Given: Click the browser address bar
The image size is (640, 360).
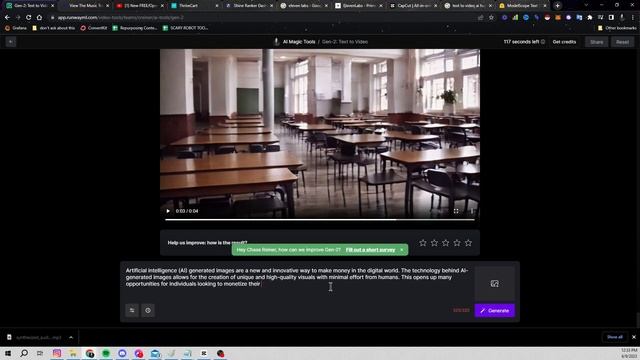Looking at the screenshot, I should pyautogui.click(x=261, y=18).
